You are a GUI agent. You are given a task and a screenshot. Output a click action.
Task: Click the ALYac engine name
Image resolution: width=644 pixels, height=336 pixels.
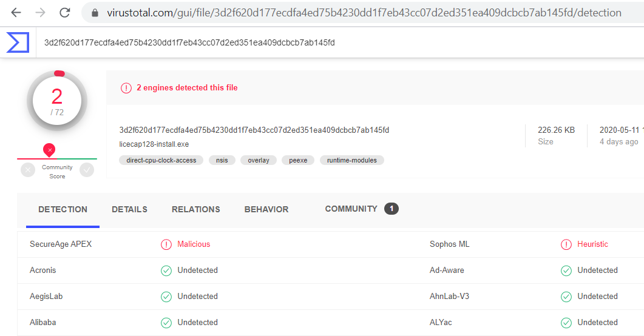coord(441,323)
